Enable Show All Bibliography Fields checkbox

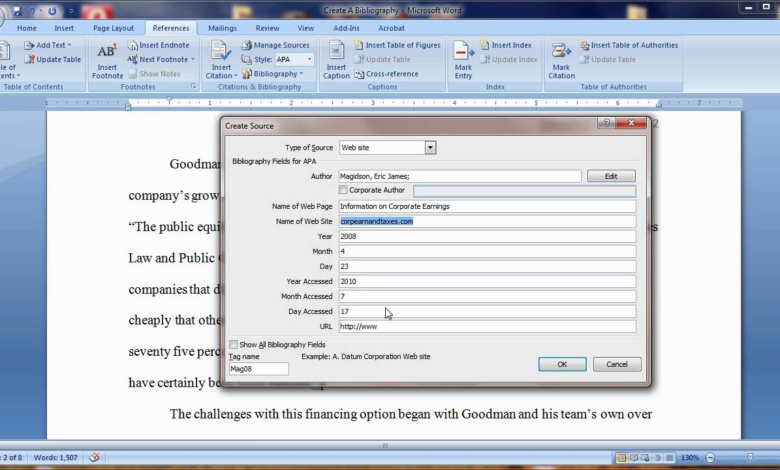click(x=233, y=344)
